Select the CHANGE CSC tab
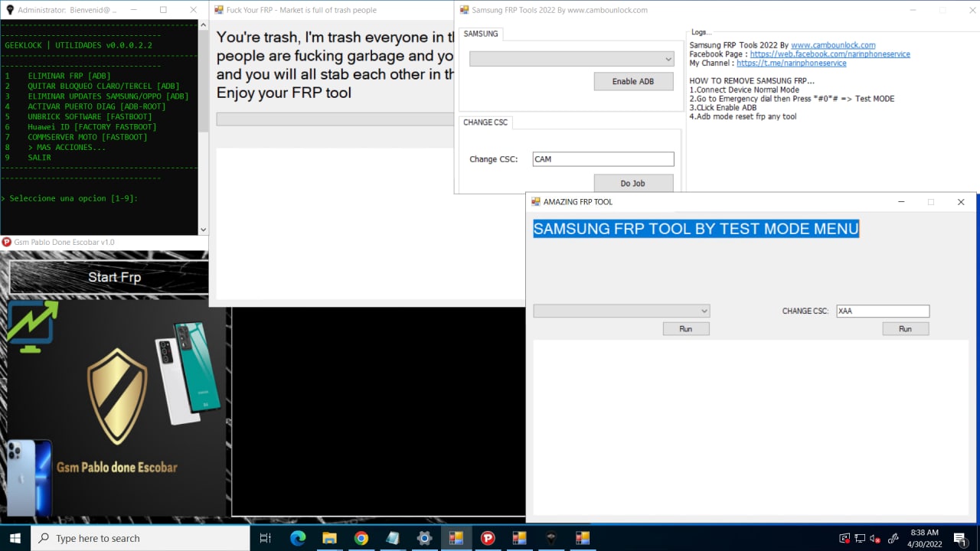980x551 pixels. point(485,122)
